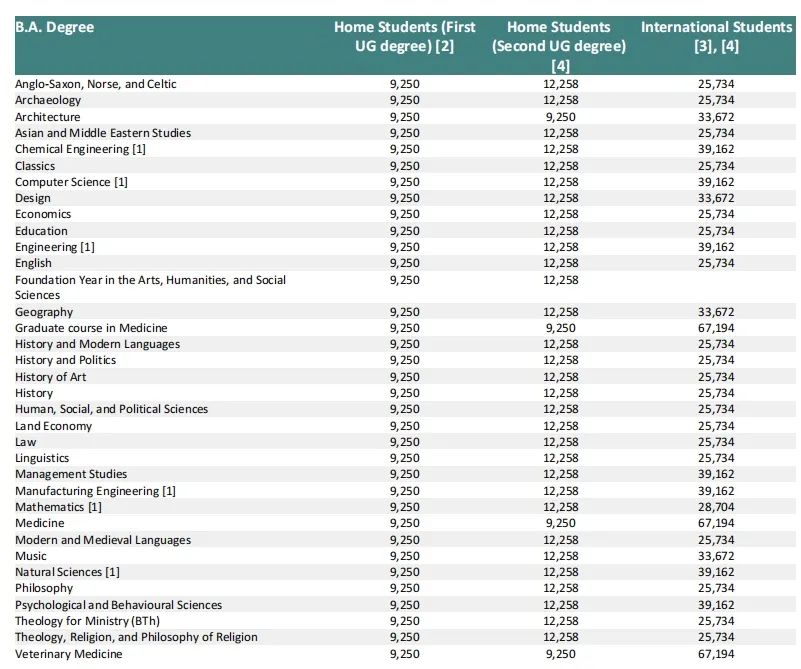801x669 pixels.
Task: Select the 'Archaeology' row label
Action: pyautogui.click(x=48, y=100)
